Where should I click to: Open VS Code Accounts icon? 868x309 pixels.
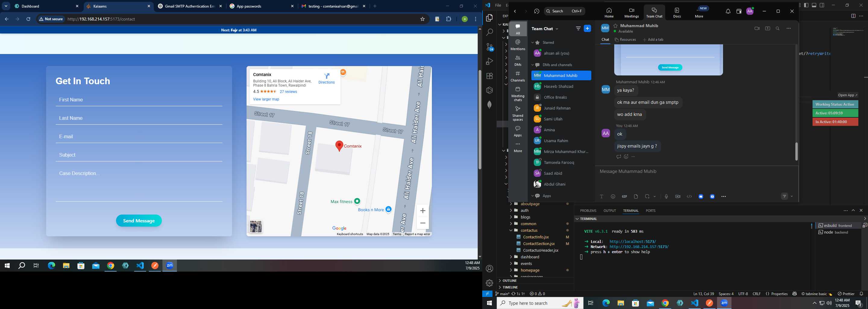(489, 269)
